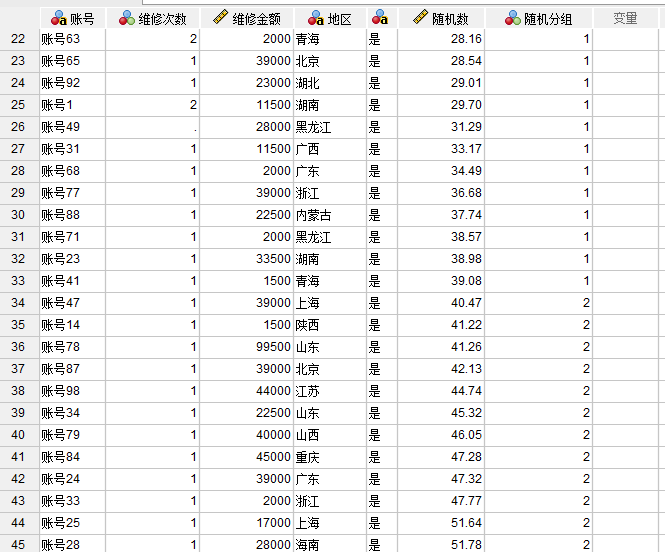
Task: Select the 海南 cell in row 45
Action: click(x=328, y=544)
